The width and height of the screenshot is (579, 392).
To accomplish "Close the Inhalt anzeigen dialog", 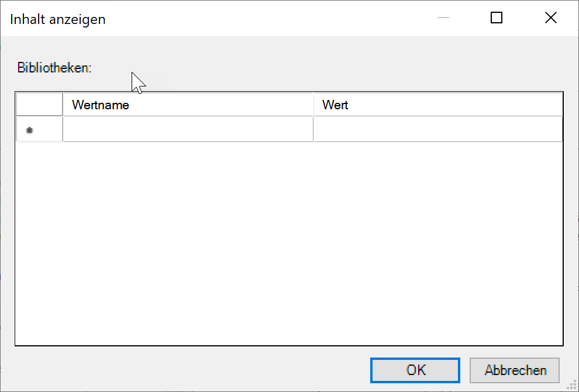I will [x=550, y=18].
